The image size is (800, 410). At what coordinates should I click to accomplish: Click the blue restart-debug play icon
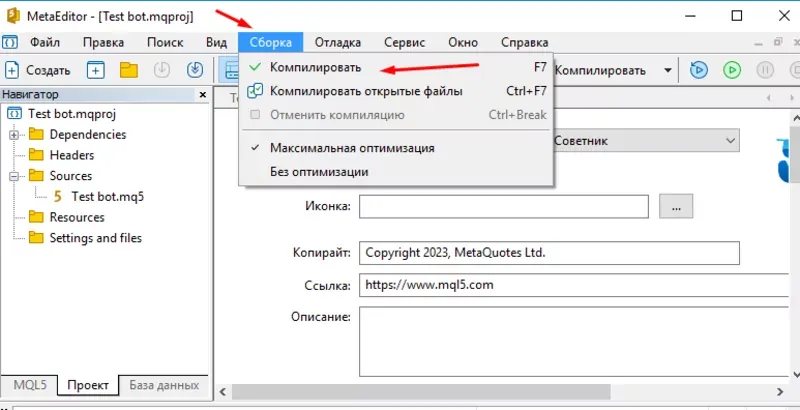point(698,70)
